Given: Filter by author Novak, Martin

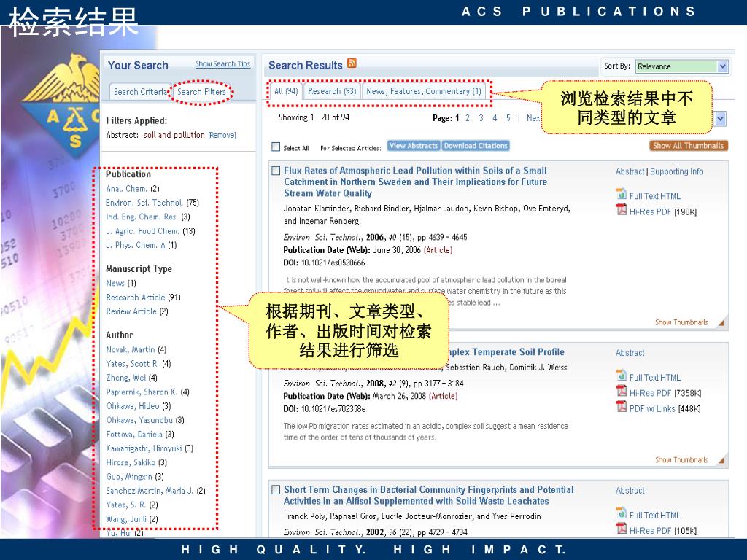Looking at the screenshot, I should 130,349.
